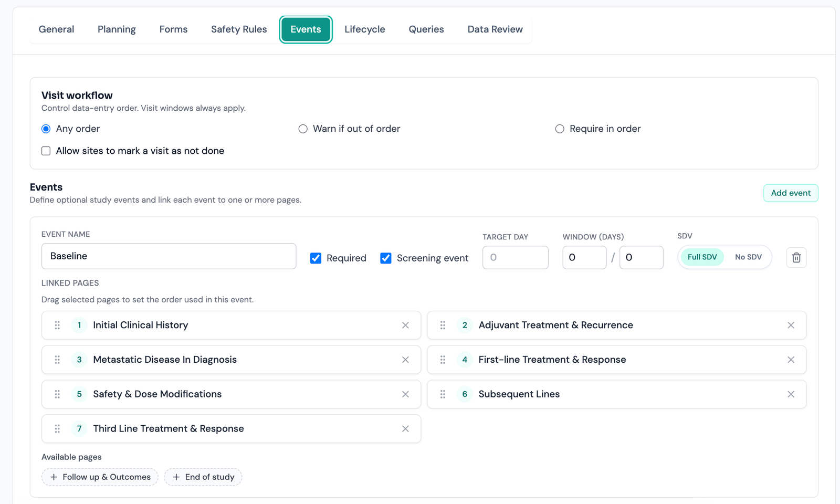Go to the Forms tab

(173, 29)
